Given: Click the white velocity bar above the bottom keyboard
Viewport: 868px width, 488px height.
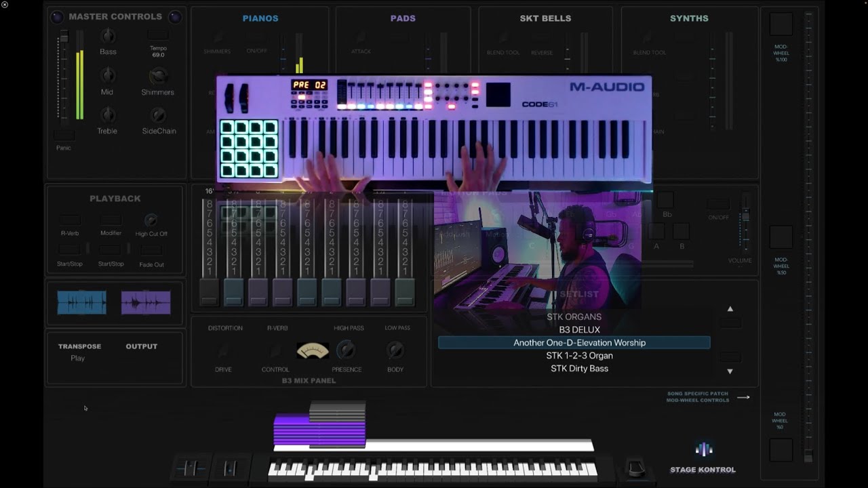Looking at the screenshot, I should 433,445.
